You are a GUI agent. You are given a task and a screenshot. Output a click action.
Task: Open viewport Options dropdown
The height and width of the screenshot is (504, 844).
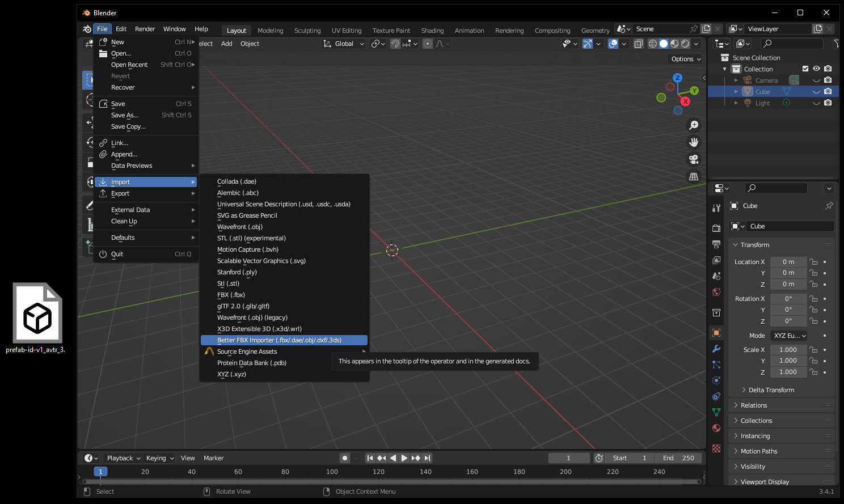pyautogui.click(x=686, y=59)
